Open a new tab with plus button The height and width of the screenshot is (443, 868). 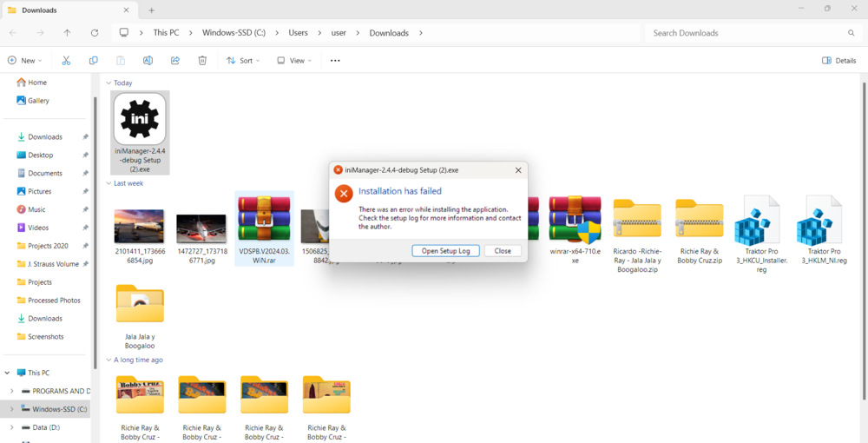[x=151, y=10]
